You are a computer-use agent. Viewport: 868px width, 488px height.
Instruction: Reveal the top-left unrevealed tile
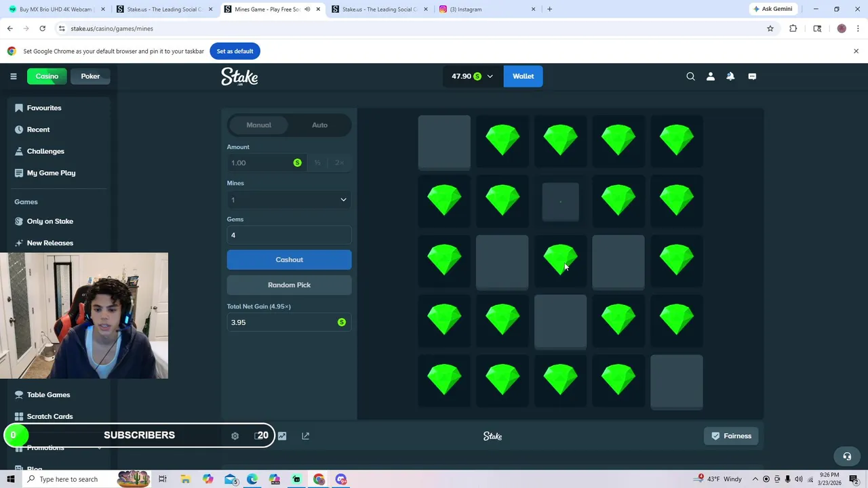tap(444, 141)
